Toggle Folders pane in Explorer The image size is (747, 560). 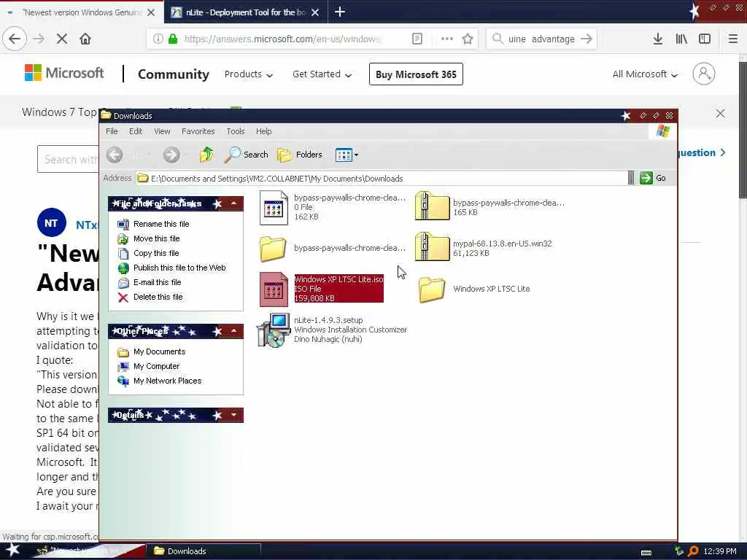tap(300, 155)
